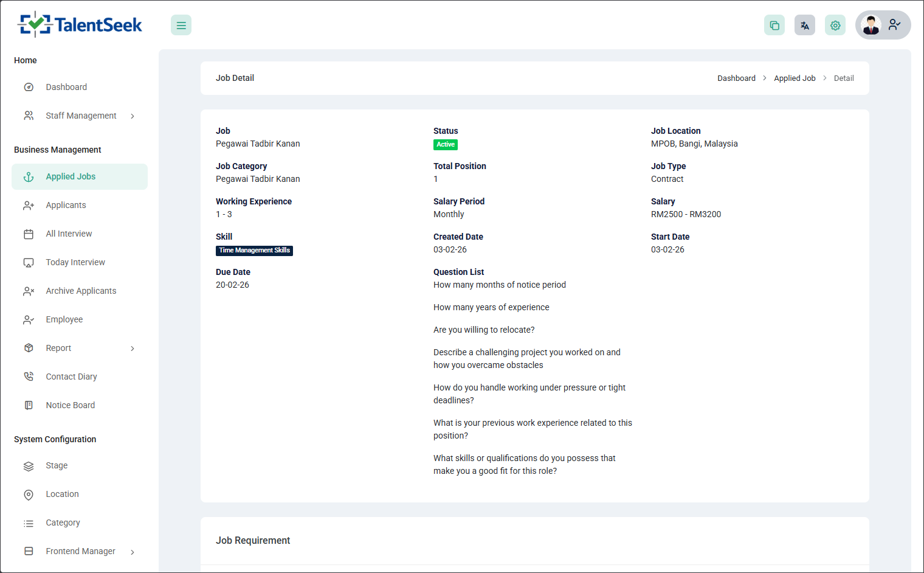924x573 pixels.
Task: Click the Time Management Skills tag
Action: 254,251
